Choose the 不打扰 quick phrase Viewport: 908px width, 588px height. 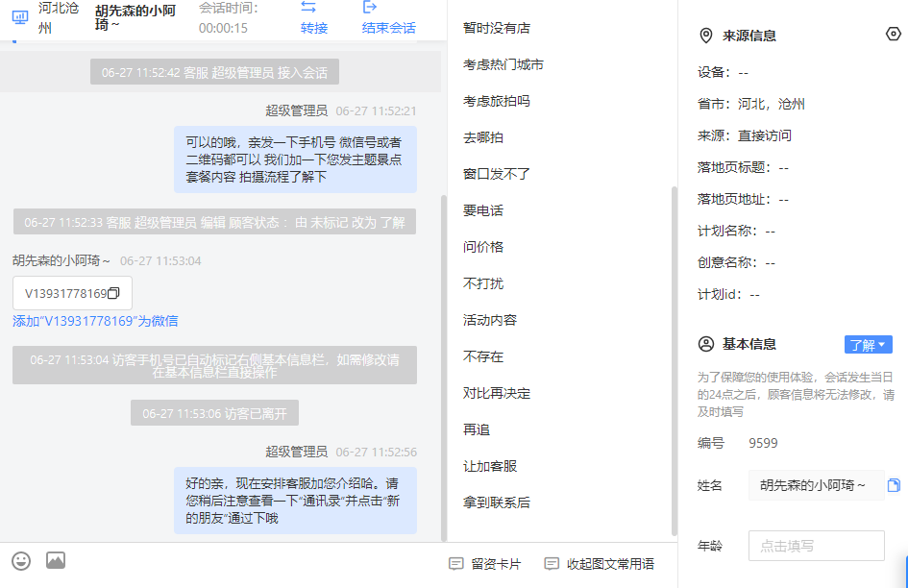[x=483, y=283]
